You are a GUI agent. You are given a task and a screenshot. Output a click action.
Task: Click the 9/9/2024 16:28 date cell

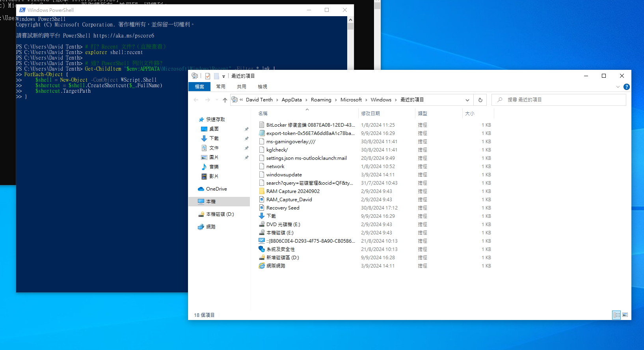(378, 258)
